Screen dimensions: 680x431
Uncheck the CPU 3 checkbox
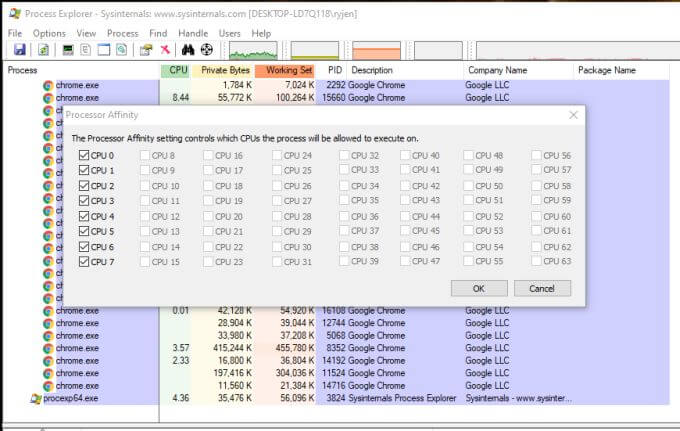tap(84, 201)
